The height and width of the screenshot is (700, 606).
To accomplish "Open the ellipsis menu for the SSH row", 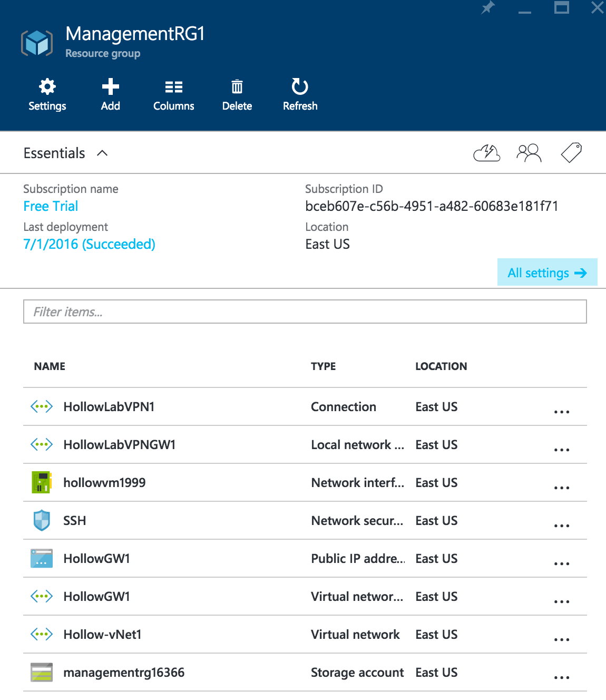I will coord(562,526).
